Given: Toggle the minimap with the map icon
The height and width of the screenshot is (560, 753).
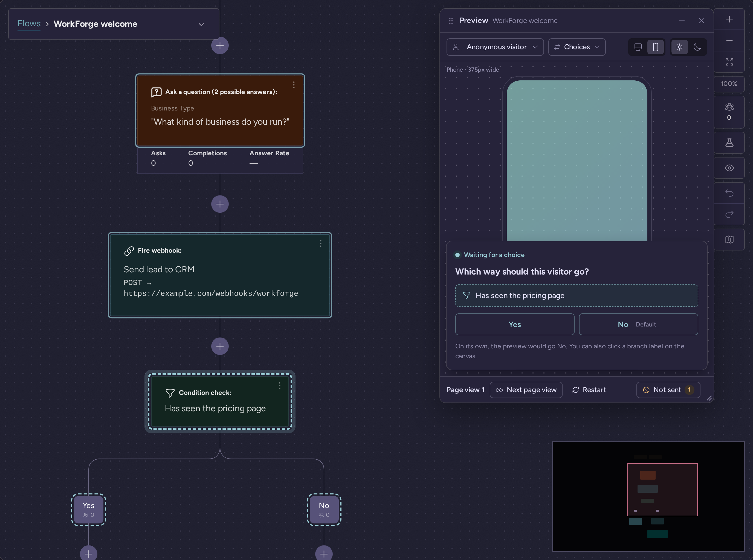Looking at the screenshot, I should click(x=729, y=240).
